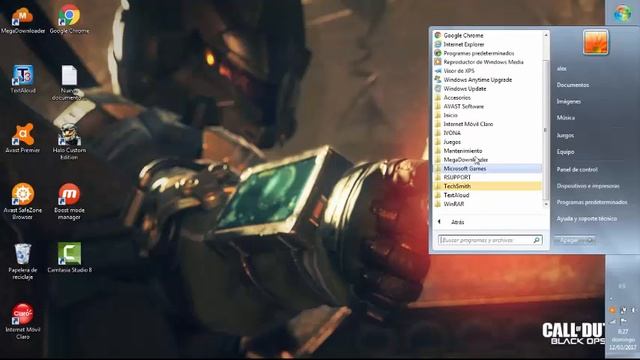
Task: Open the alex user folder link
Action: tap(562, 69)
